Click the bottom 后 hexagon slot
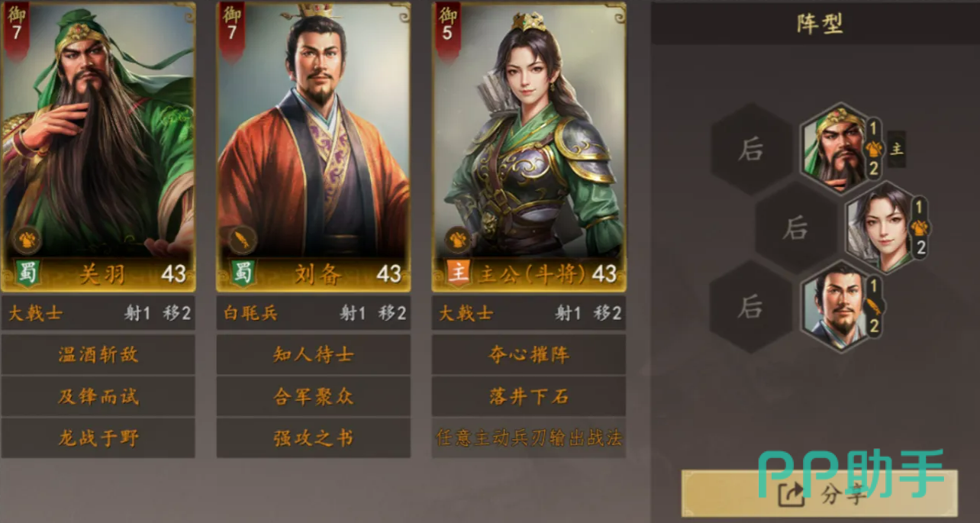 click(x=750, y=307)
